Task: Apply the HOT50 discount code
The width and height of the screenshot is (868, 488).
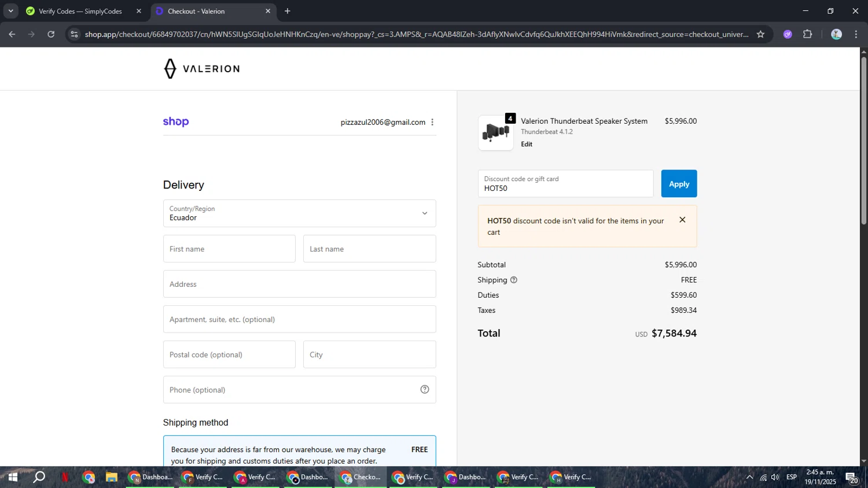Action: coord(679,183)
